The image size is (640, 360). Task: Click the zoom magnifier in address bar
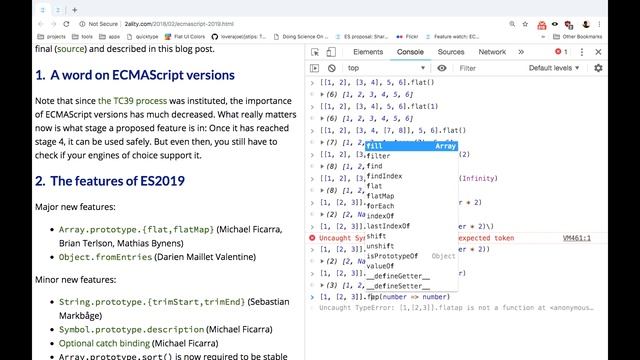512,24
